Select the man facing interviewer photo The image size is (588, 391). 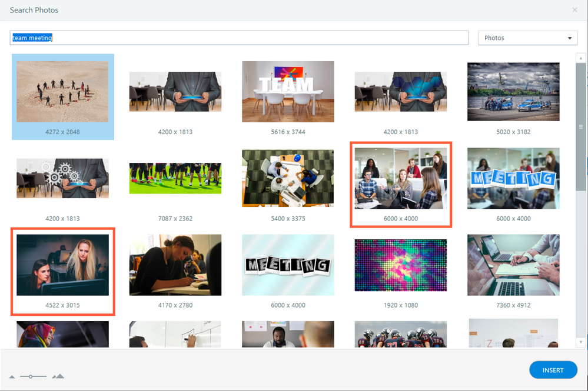[x=288, y=334]
